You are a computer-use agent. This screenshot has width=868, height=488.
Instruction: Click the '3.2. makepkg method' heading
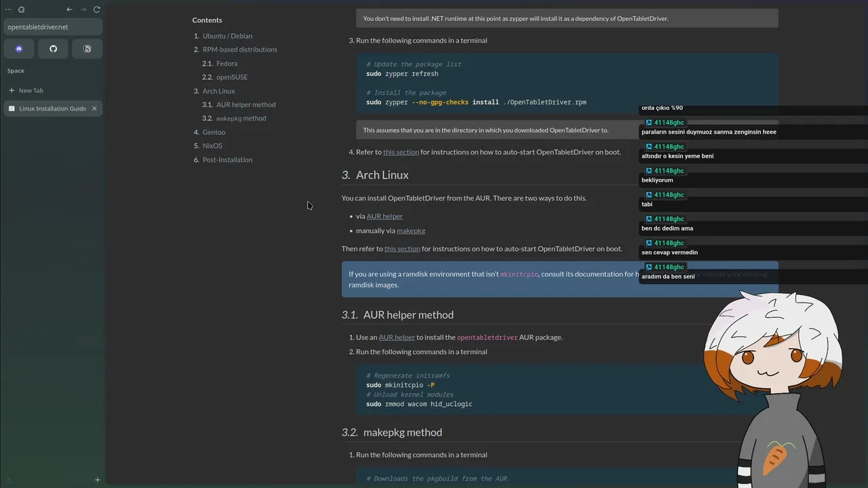pos(392,432)
